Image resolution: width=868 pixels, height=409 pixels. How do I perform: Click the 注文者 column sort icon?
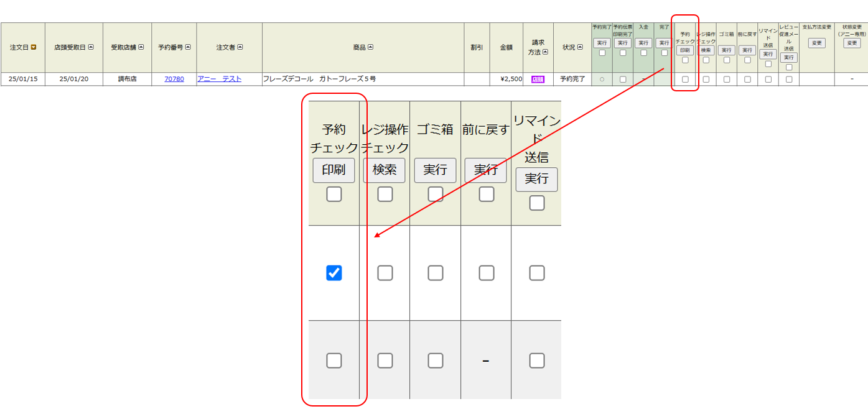tap(240, 47)
